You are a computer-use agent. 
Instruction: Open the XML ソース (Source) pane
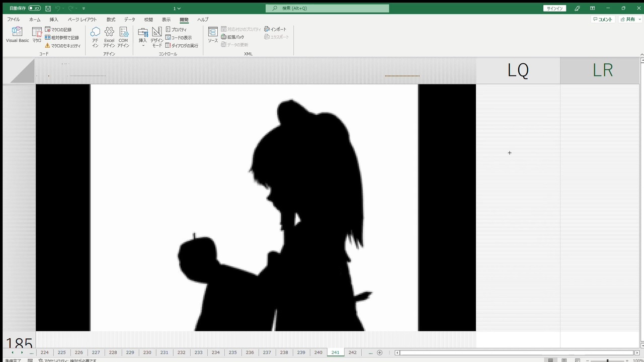pos(213,35)
